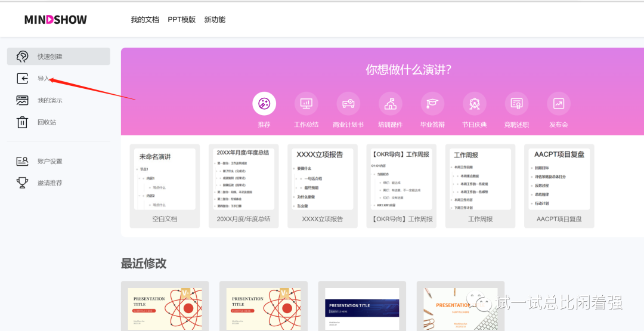Click the 工作周报 caption below card

click(x=480, y=219)
